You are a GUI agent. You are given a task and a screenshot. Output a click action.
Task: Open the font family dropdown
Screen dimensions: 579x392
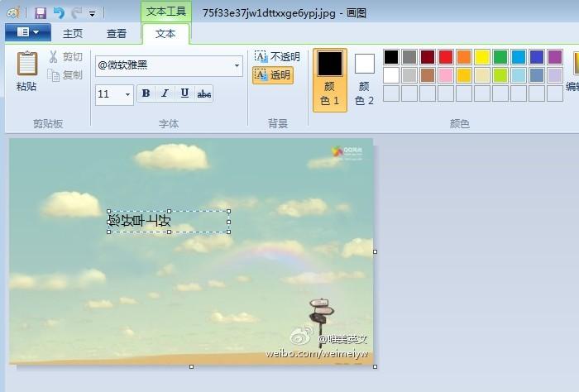pyautogui.click(x=237, y=65)
